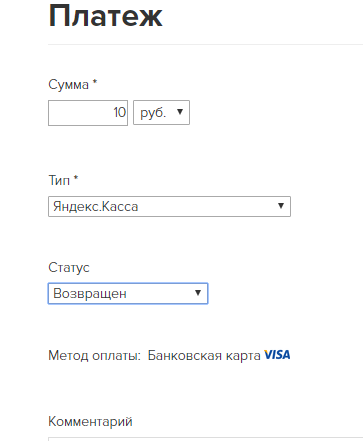This screenshot has width=363, height=441.
Task: Expand the Статус dropdown showing Возвращен
Action: 128,294
